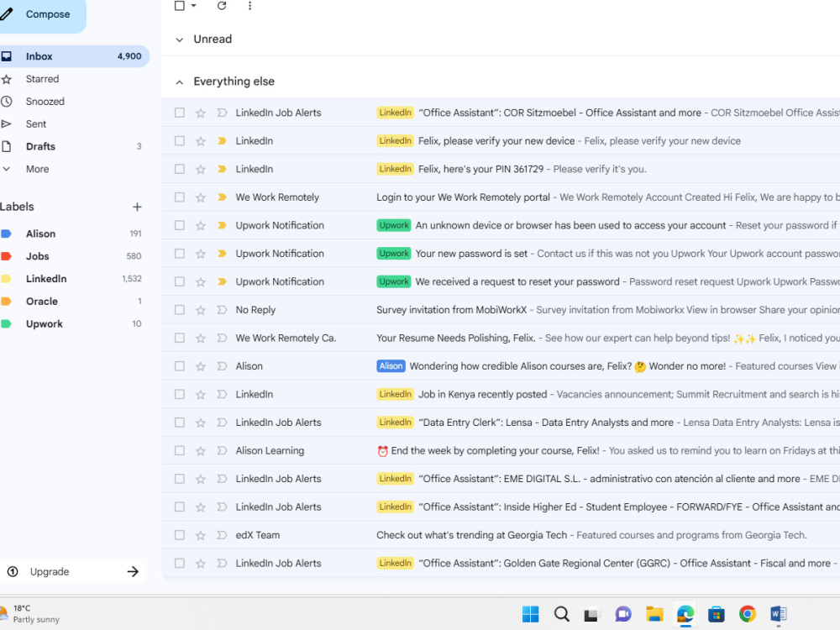
Task: Select the 'unknown device' Upwork email checkbox
Action: [180, 225]
